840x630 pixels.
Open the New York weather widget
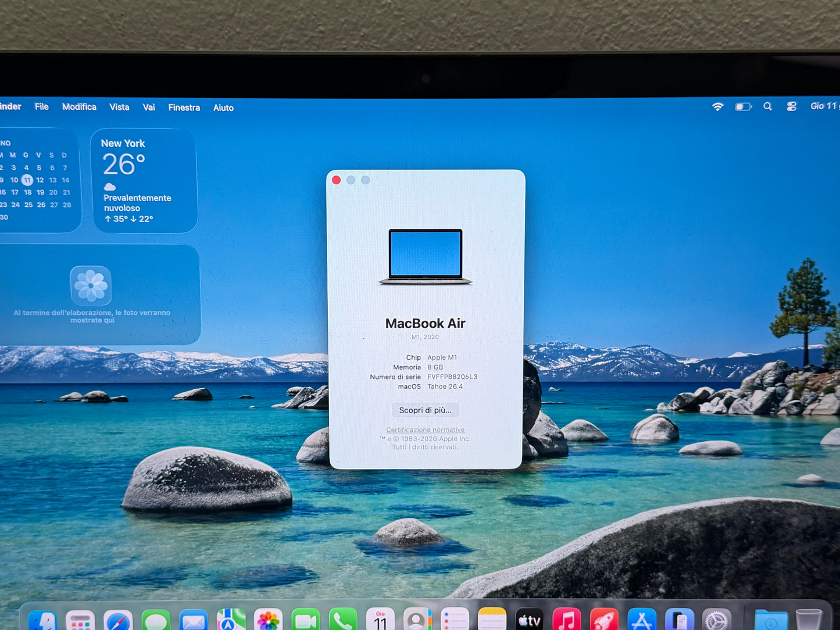pos(144,181)
